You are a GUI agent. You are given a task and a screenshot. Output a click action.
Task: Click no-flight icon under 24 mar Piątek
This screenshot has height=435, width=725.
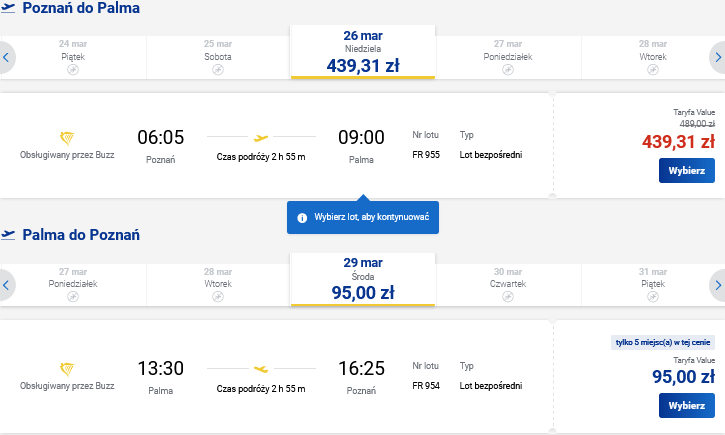tap(73, 70)
